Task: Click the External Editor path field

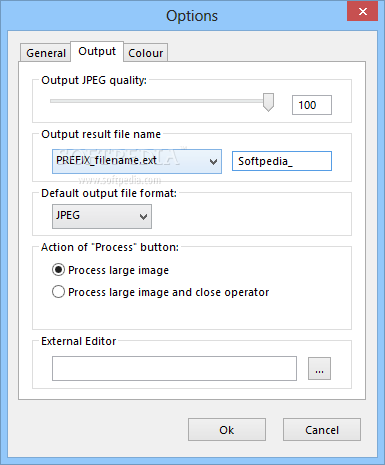Action: click(x=174, y=368)
